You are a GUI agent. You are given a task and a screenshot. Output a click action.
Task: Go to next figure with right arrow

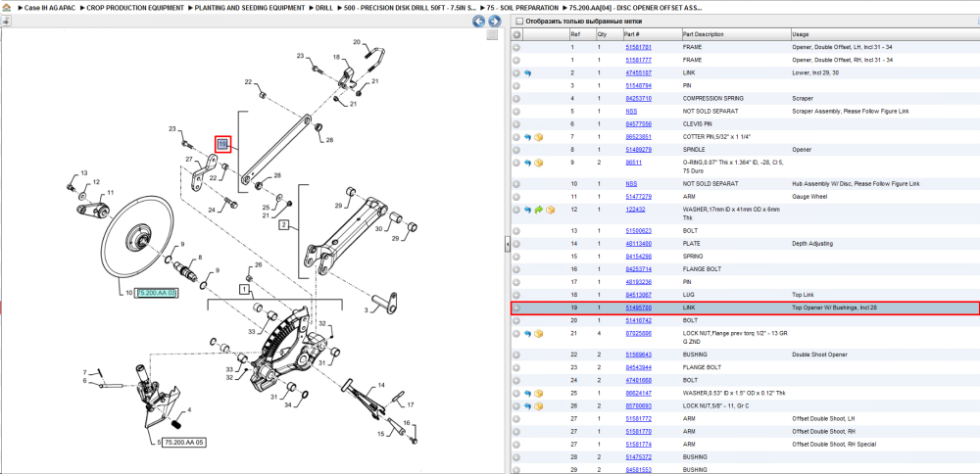[494, 22]
